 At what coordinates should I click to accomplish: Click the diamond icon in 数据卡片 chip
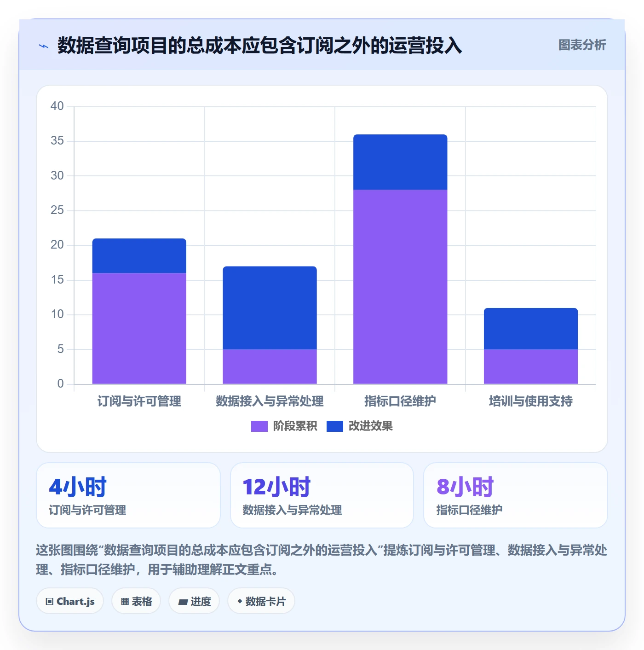[x=240, y=601]
